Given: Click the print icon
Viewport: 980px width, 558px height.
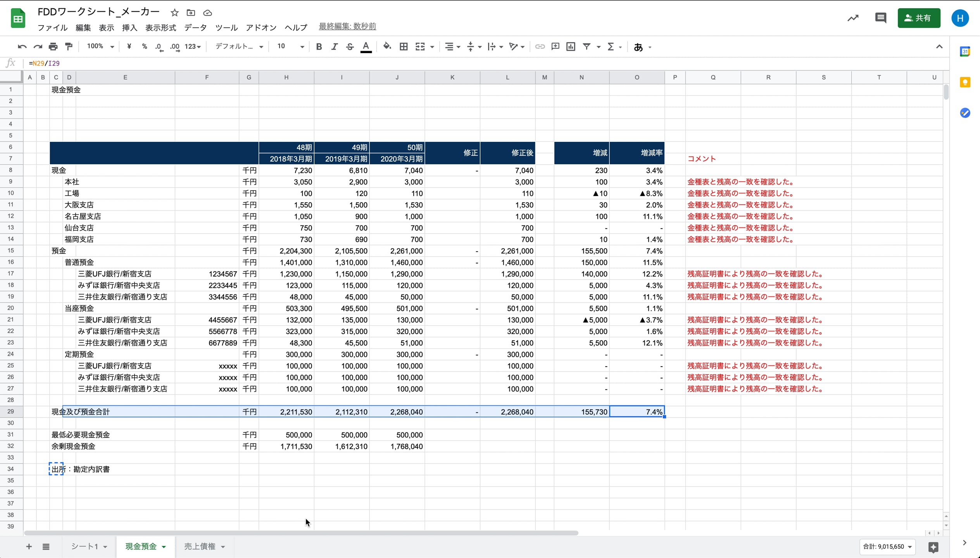Looking at the screenshot, I should [x=53, y=46].
